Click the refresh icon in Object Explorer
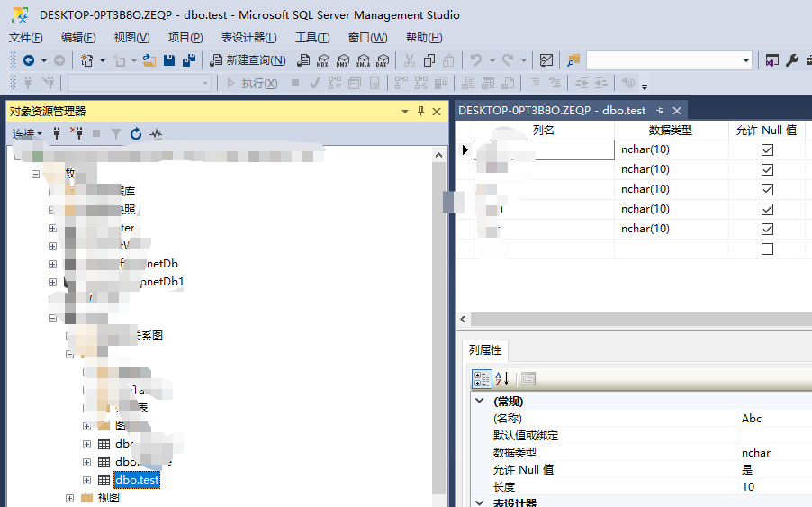The image size is (812, 507). tap(136, 133)
